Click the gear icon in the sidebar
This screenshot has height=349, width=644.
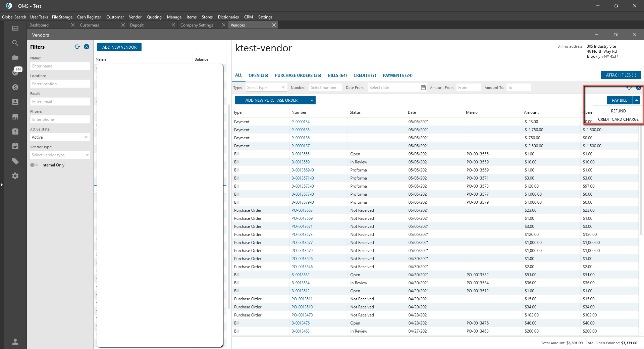tap(15, 176)
